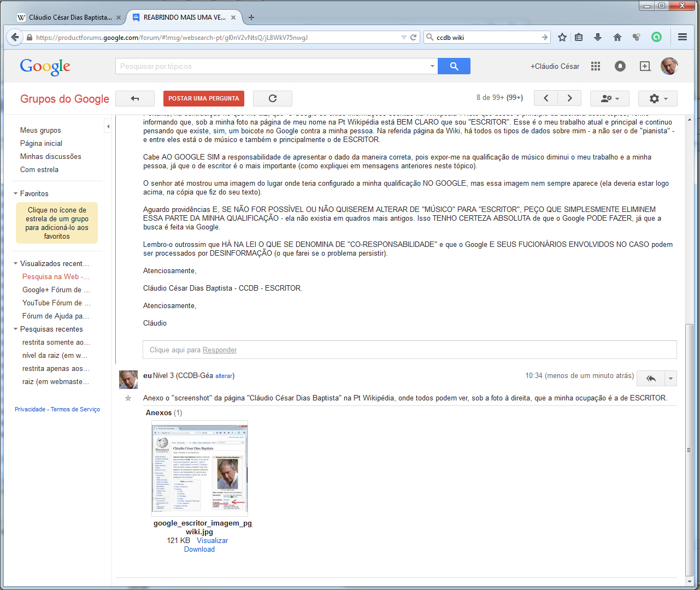Image resolution: width=700 pixels, height=590 pixels.
Task: Click the Download link for attachment
Action: tap(199, 549)
